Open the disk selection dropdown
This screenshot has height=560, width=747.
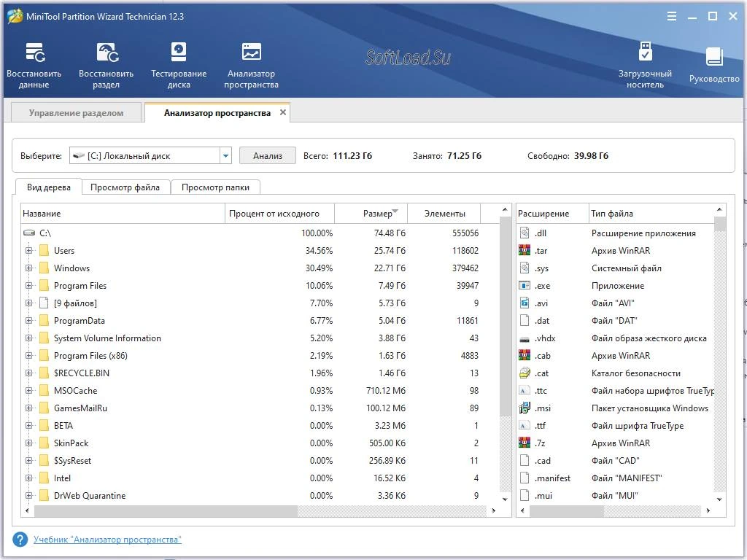point(226,156)
